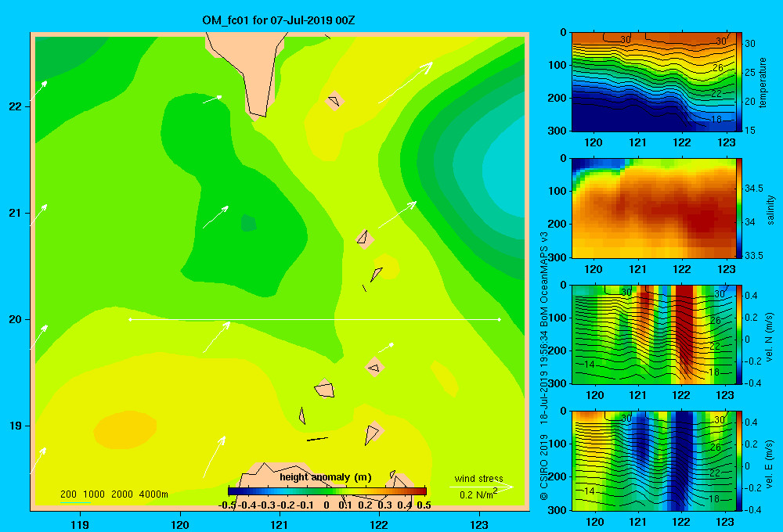Click the vertical 'temperature' axis title
Viewport: 783px width, 532px height.
coord(763,82)
